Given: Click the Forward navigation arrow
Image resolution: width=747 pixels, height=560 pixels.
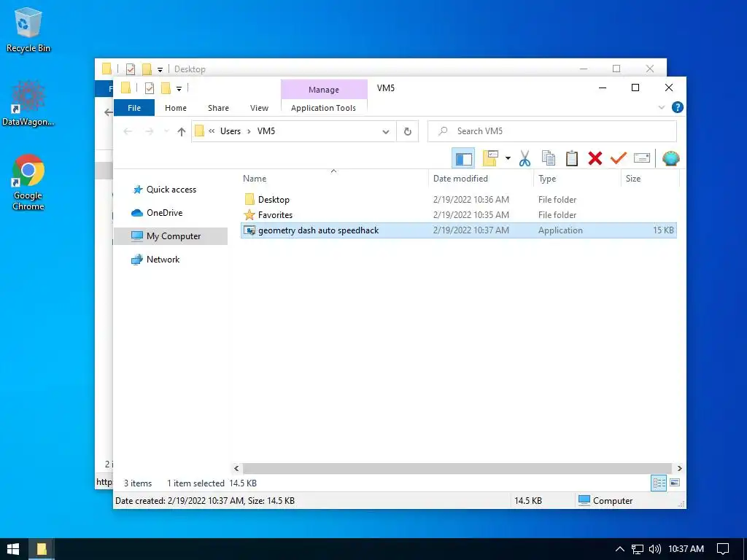Looking at the screenshot, I should (x=149, y=131).
